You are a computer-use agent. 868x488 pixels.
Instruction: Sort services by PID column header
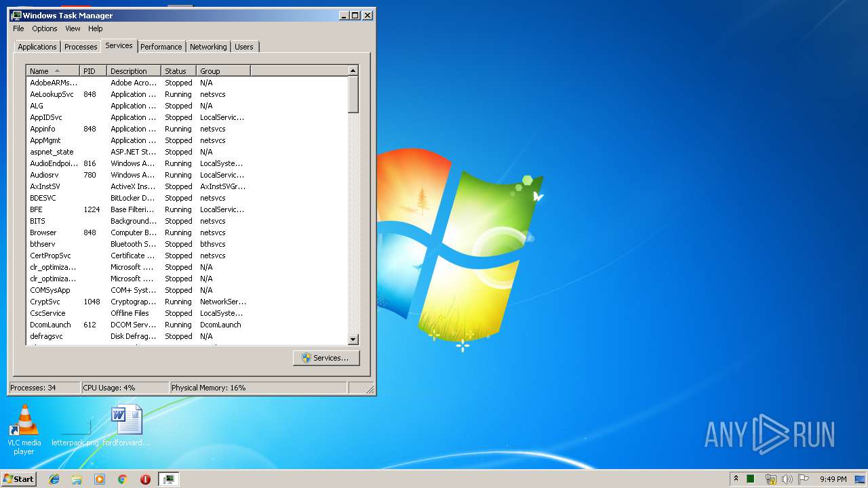[x=94, y=71]
